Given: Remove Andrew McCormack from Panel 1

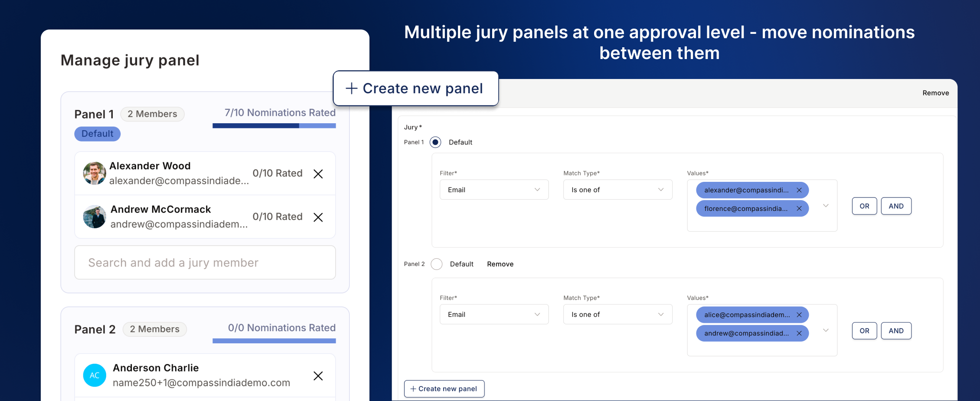Looking at the screenshot, I should 318,217.
